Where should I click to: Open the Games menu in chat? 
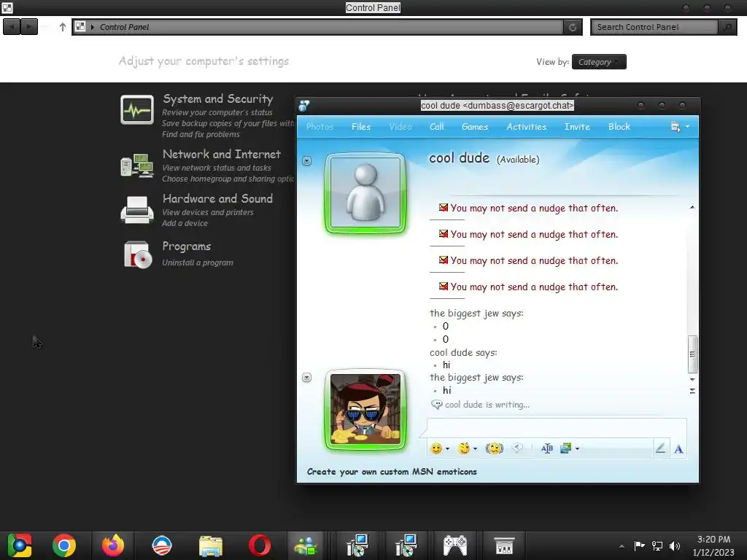(x=475, y=127)
